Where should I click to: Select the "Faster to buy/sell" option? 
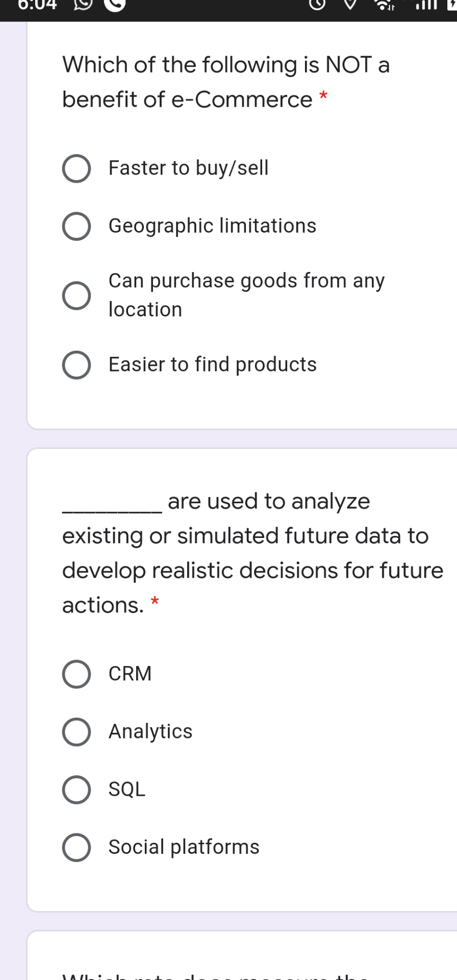pyautogui.click(x=77, y=168)
